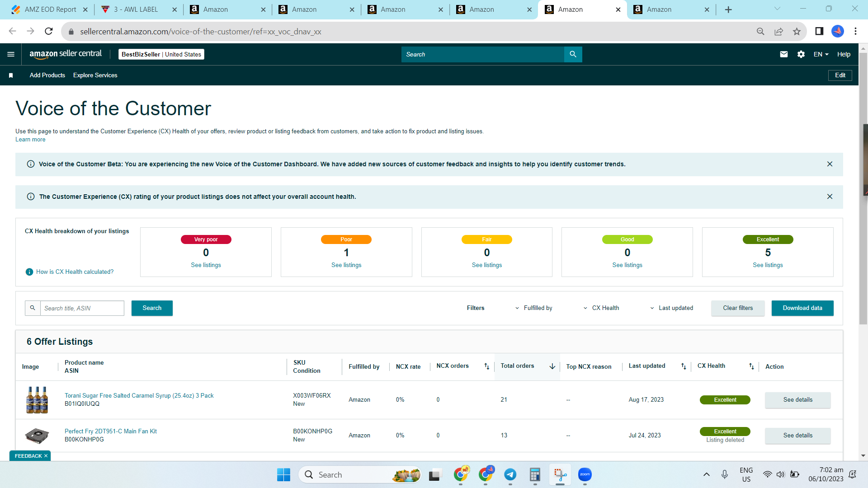Viewport: 868px width, 488px height.
Task: Bookmark this page with the star icon
Action: [797, 31]
